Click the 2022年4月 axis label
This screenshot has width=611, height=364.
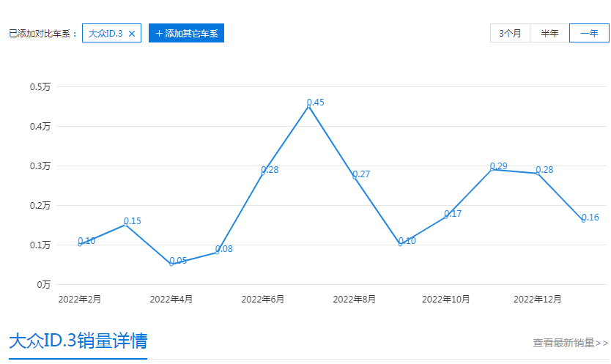pos(171,300)
